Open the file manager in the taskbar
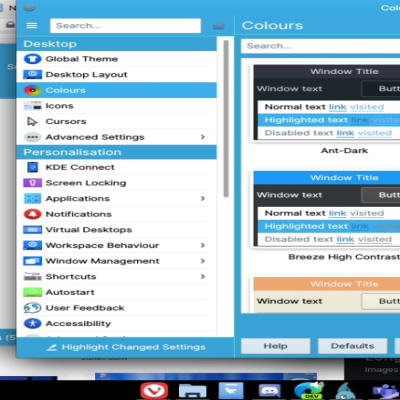The image size is (400, 400). coord(192,391)
